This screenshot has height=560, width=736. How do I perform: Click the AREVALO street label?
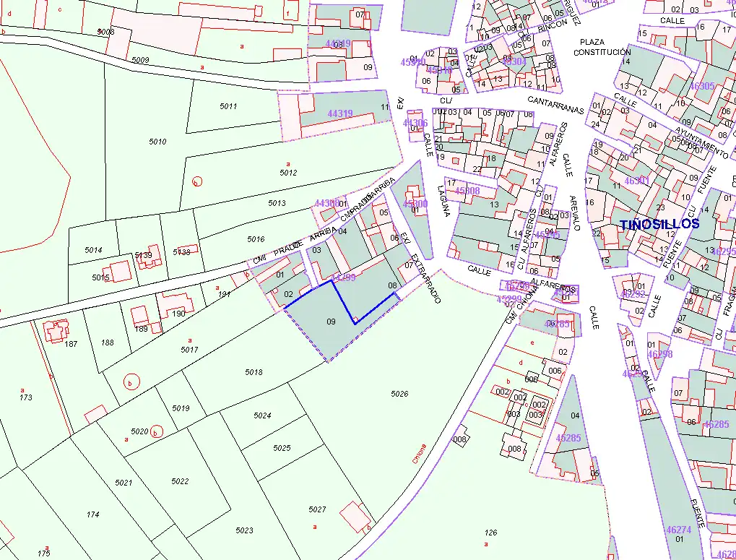(x=575, y=212)
